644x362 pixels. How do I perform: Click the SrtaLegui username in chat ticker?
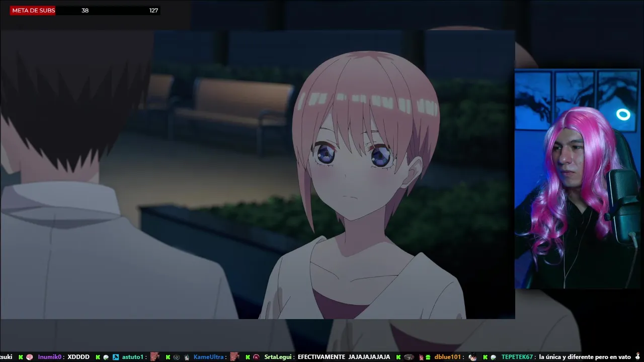[x=278, y=357]
